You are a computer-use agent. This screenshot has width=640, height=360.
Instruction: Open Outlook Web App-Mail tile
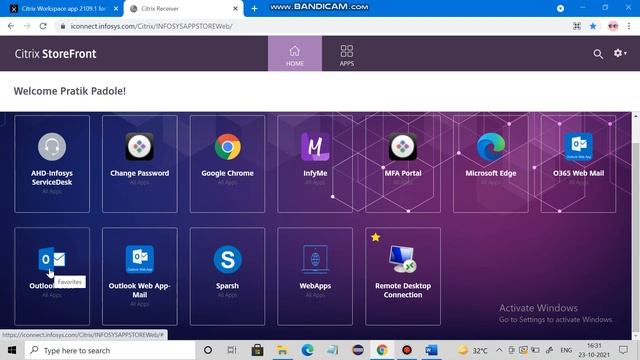140,276
